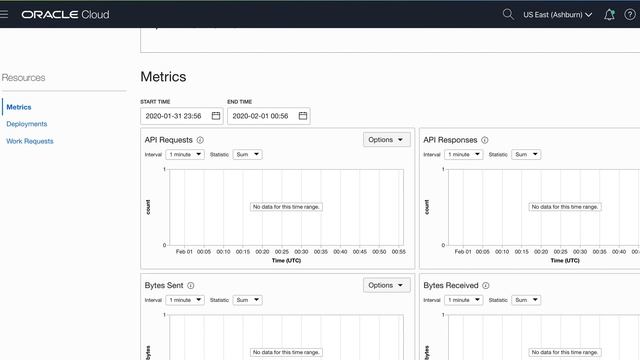Click the Metrics section heading

163,77
